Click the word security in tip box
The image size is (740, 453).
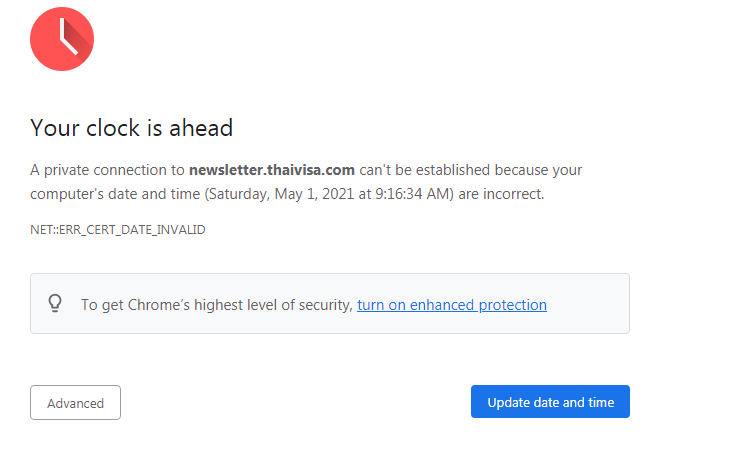pyautogui.click(x=325, y=305)
